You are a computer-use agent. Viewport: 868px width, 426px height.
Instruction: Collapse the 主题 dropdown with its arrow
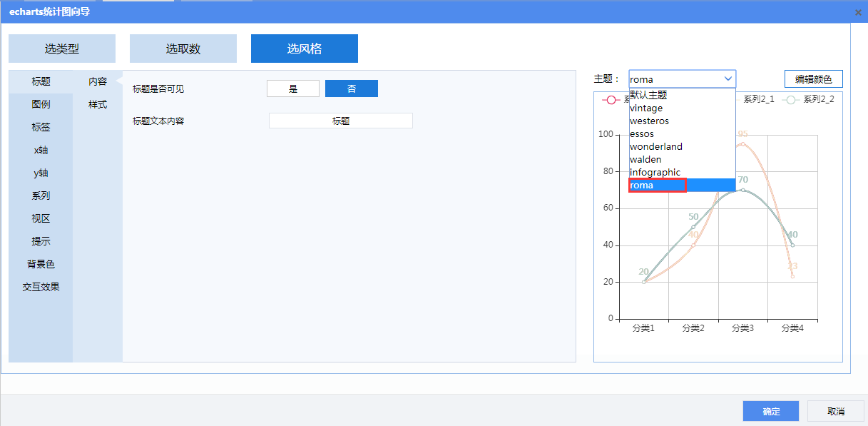pyautogui.click(x=728, y=79)
